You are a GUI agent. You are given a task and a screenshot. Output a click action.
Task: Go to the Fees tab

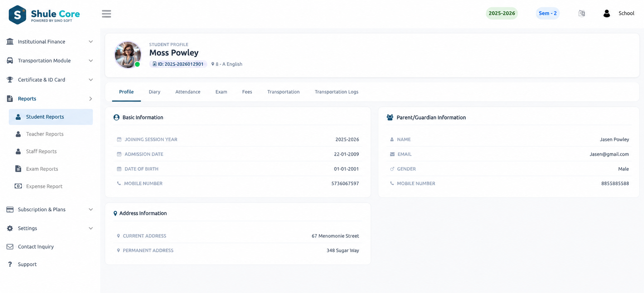(247, 92)
